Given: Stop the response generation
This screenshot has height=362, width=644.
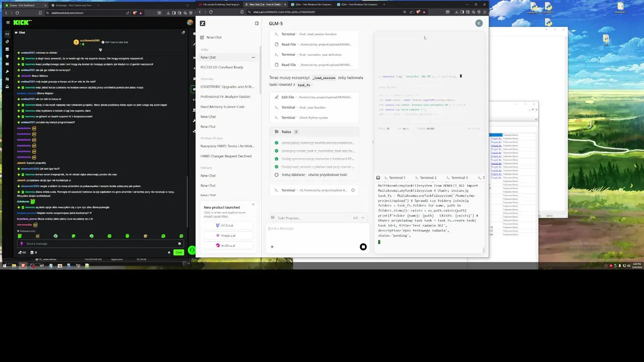Looking at the screenshot, I should click(363, 247).
